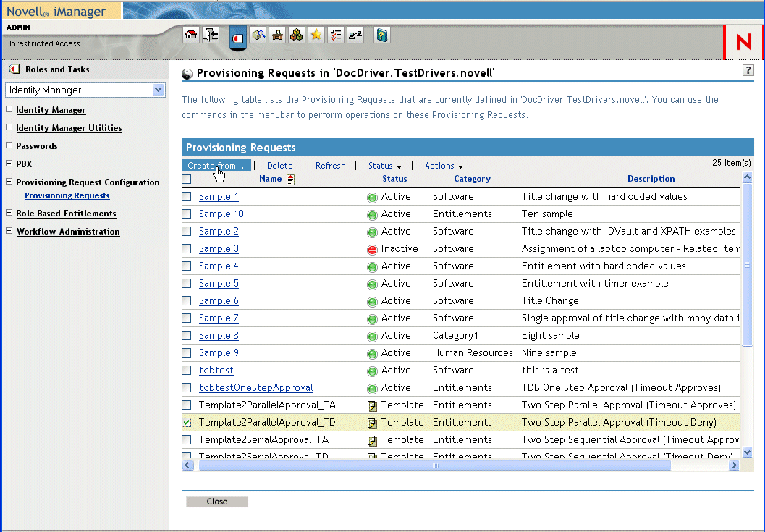The width and height of the screenshot is (765, 532).
Task: Open the Actions menu
Action: tap(444, 166)
